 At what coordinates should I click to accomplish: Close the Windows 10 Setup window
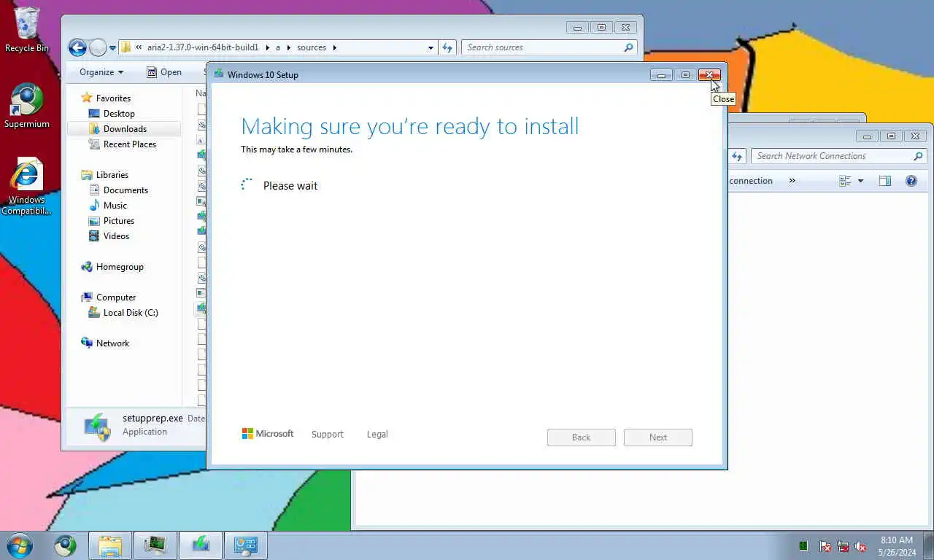point(709,74)
